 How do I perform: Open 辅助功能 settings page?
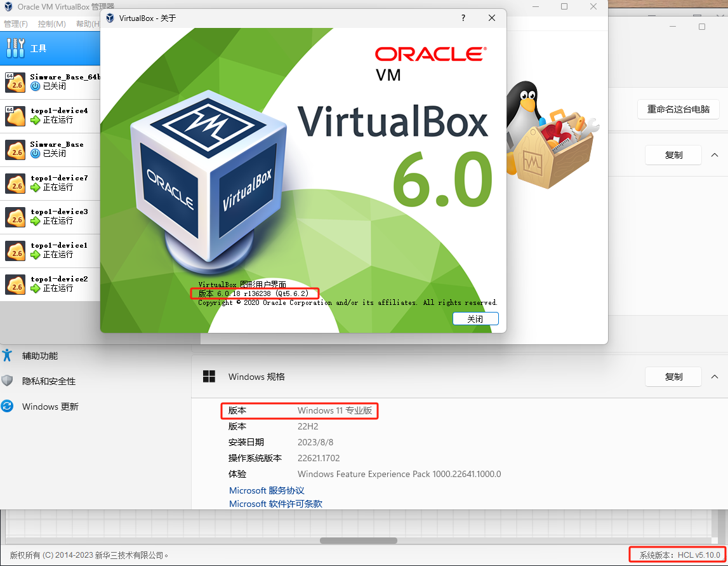(x=40, y=356)
